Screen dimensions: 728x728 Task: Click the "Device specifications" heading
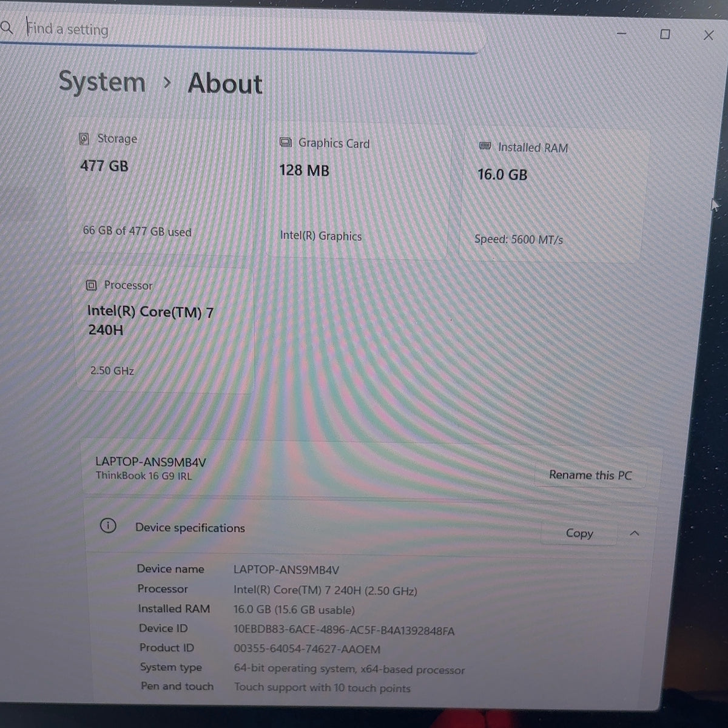(190, 528)
